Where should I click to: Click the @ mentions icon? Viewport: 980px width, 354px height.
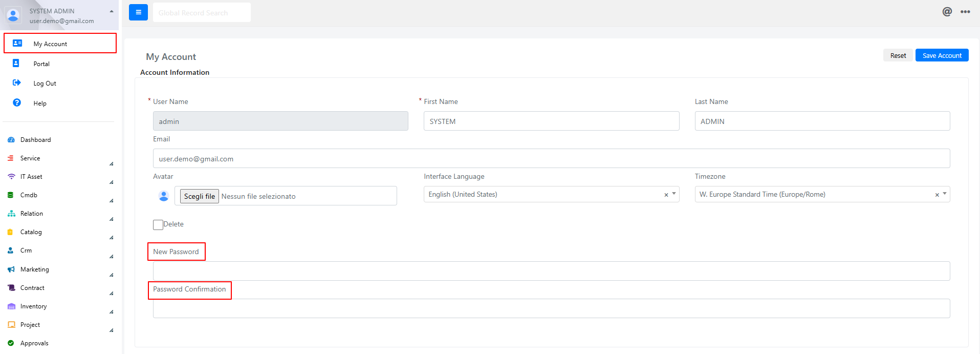click(947, 12)
